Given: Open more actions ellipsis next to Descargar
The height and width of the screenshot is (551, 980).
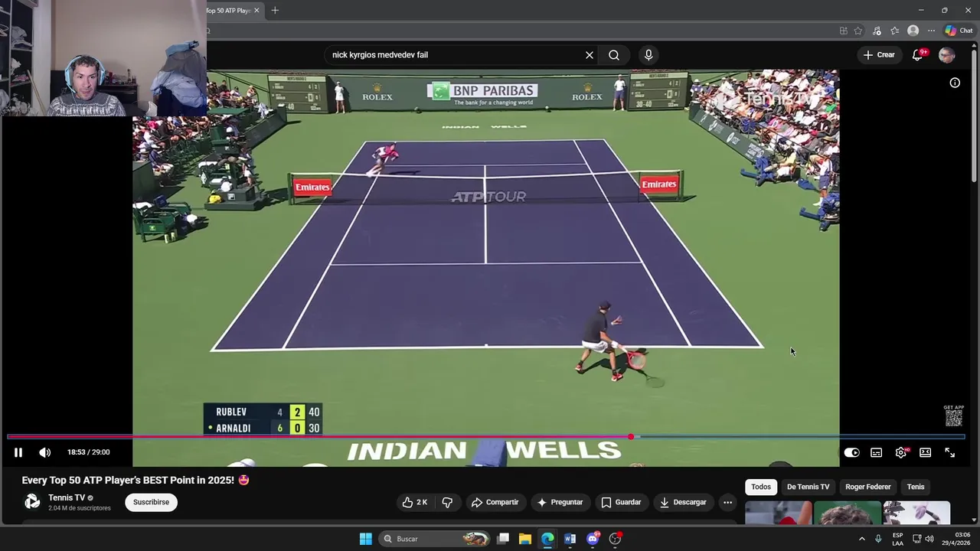Looking at the screenshot, I should click(727, 502).
